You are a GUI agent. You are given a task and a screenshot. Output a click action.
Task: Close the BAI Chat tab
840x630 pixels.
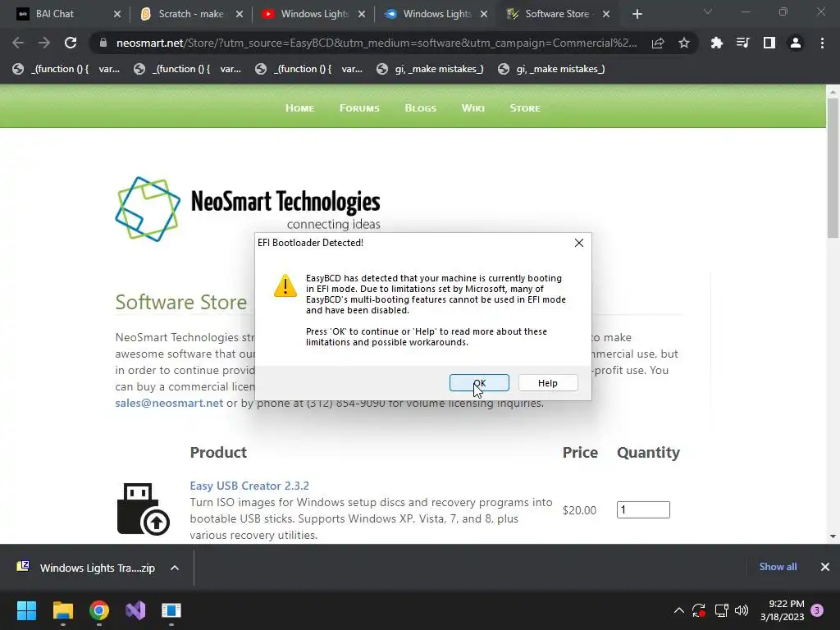coord(117,14)
